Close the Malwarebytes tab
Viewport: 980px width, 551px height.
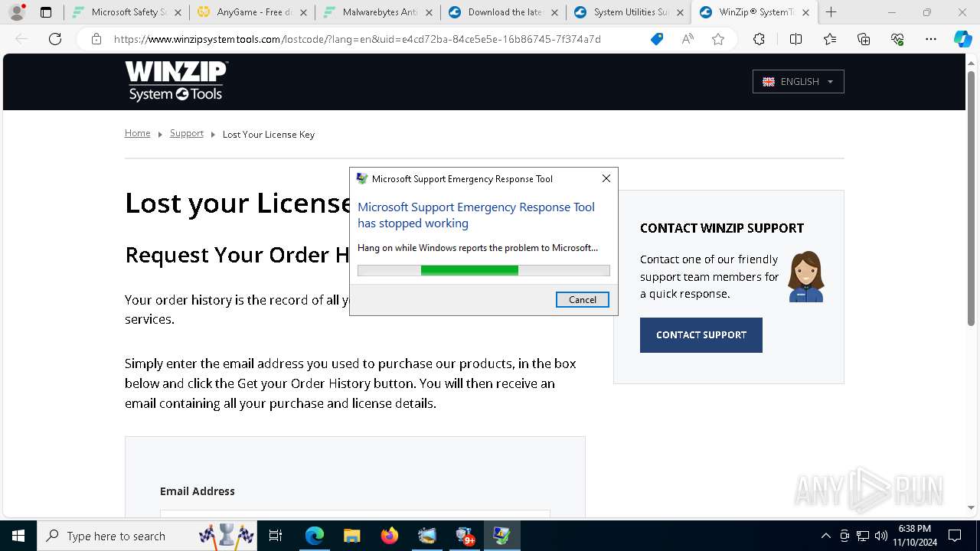tap(429, 12)
